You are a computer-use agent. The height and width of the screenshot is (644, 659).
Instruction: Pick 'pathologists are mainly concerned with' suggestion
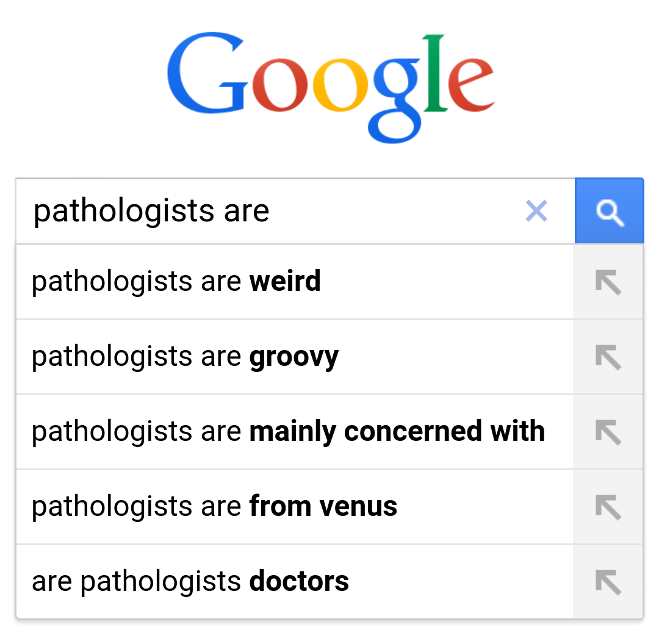point(288,432)
